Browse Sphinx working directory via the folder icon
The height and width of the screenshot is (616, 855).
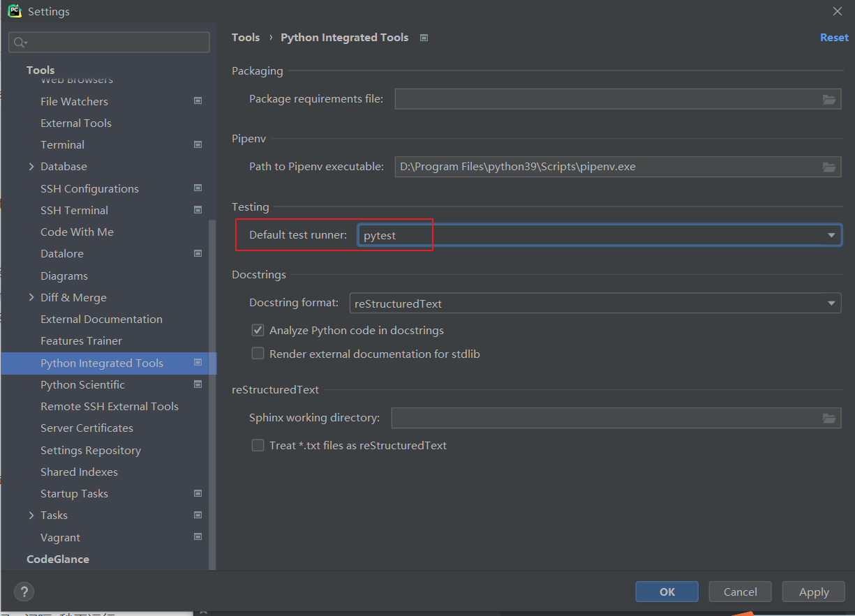point(829,418)
